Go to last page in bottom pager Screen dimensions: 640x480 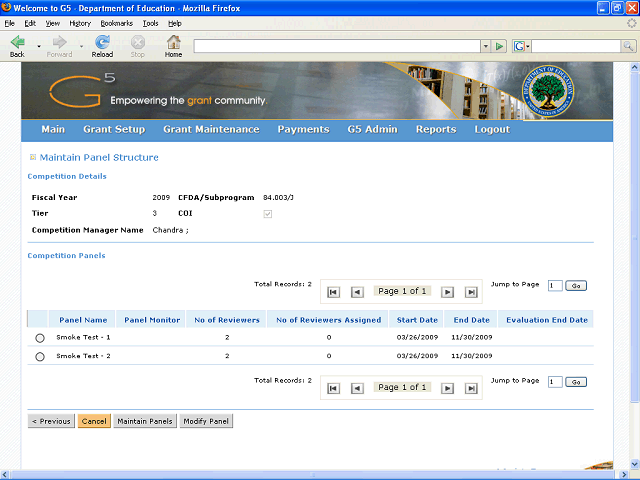click(x=471, y=388)
